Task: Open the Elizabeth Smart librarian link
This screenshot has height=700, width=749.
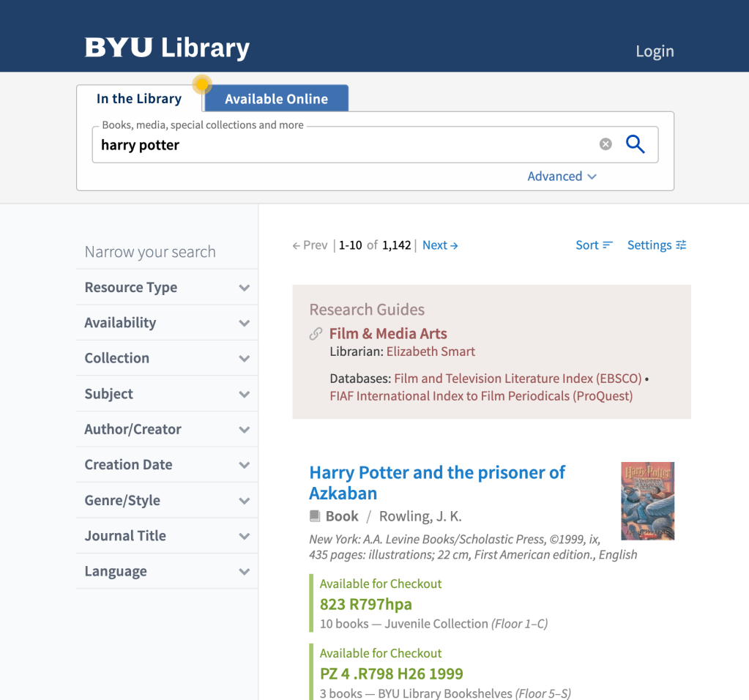Action: point(431,351)
